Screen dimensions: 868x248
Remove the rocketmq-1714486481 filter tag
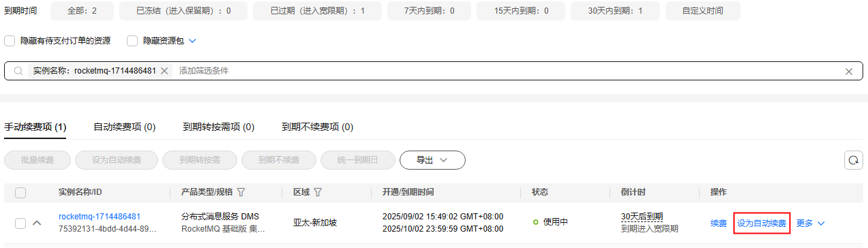pos(164,71)
